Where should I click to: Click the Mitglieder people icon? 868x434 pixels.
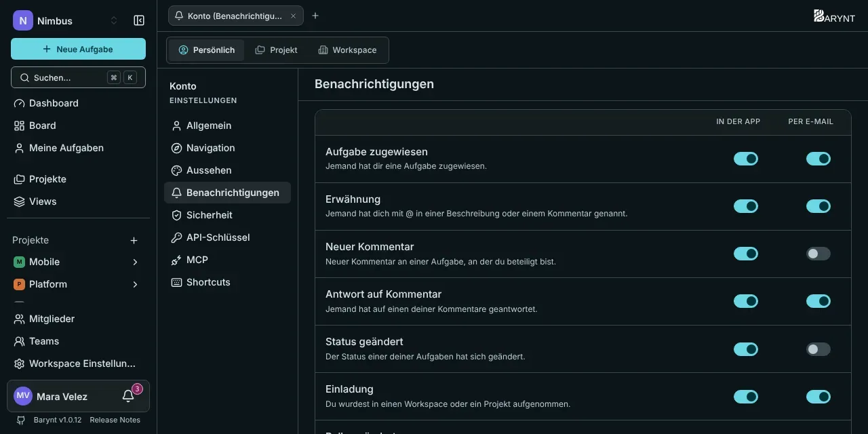pyautogui.click(x=19, y=319)
